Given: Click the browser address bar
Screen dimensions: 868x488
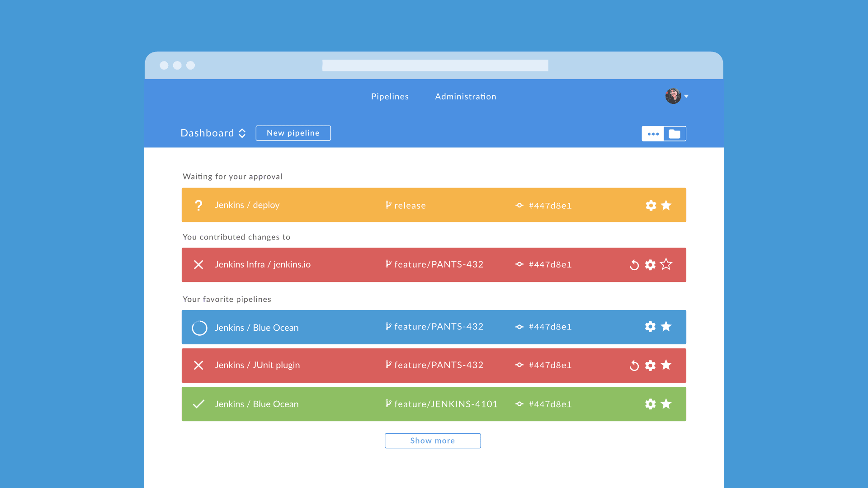Looking at the screenshot, I should point(434,65).
